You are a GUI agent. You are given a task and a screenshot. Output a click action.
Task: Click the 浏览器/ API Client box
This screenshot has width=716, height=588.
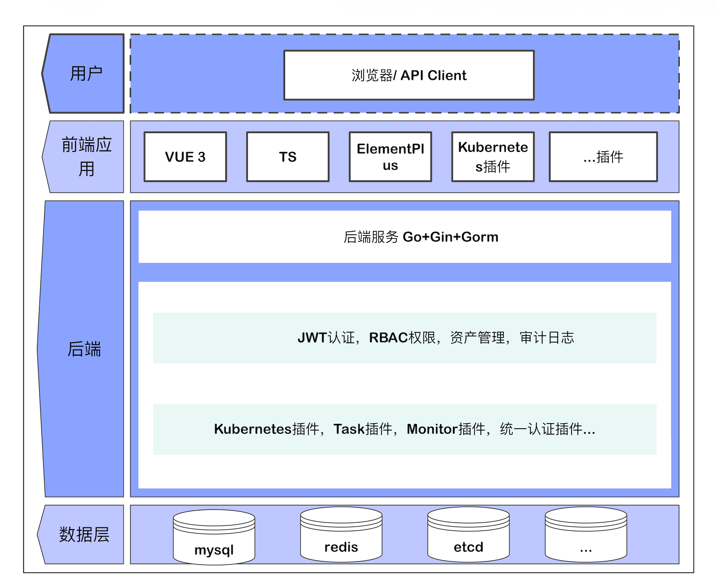(409, 75)
